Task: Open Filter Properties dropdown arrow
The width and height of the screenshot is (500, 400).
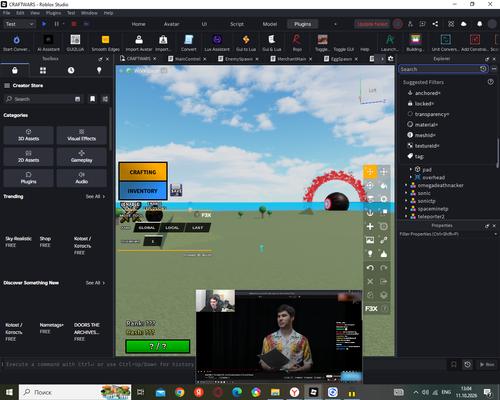Action: 495,234
